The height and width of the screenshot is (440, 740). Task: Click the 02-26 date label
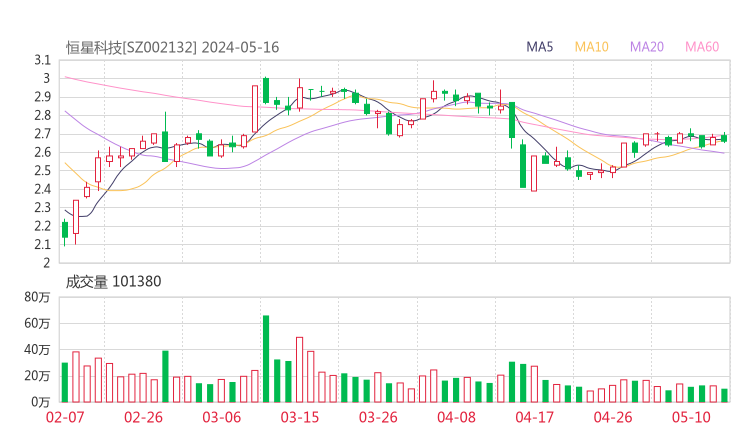tap(143, 417)
